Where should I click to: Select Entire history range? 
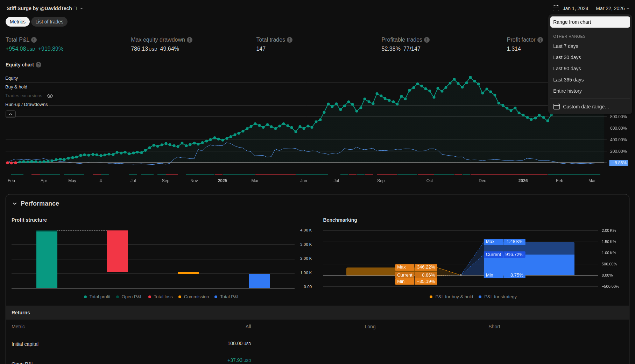tap(567, 91)
